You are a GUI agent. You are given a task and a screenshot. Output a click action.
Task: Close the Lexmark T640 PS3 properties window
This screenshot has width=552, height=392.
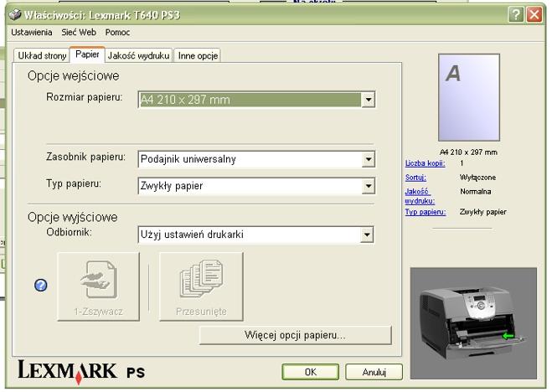tap(534, 15)
